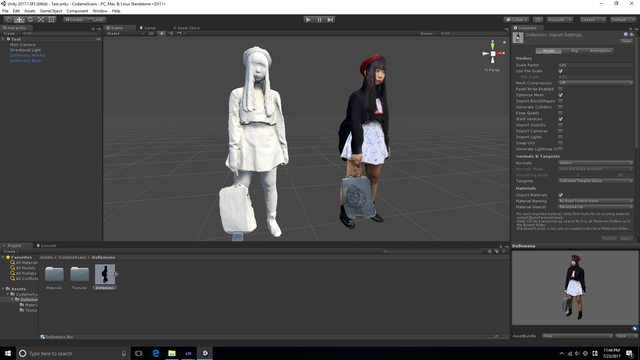The height and width of the screenshot is (360, 640).
Task: Toggle the Optimize Mesh checkbox
Action: [560, 95]
